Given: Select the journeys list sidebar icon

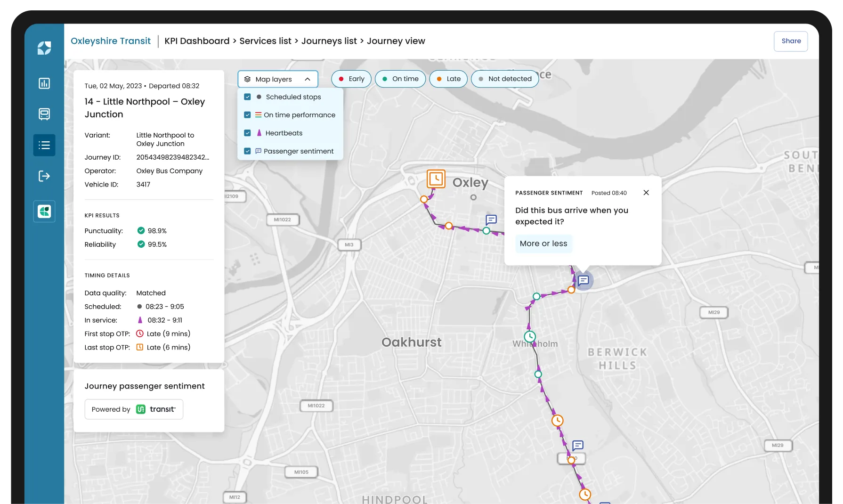Looking at the screenshot, I should pyautogui.click(x=44, y=145).
